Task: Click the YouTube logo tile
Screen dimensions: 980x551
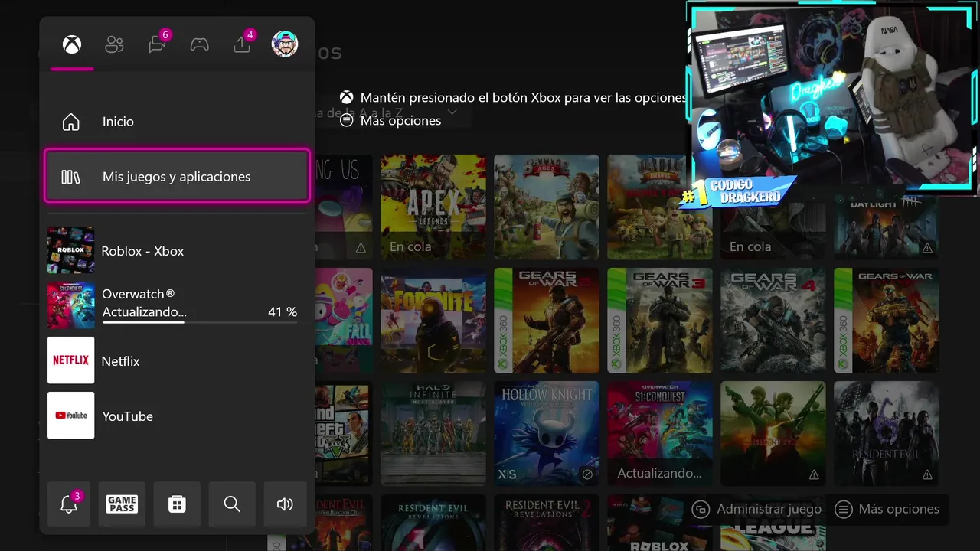Action: coord(71,416)
